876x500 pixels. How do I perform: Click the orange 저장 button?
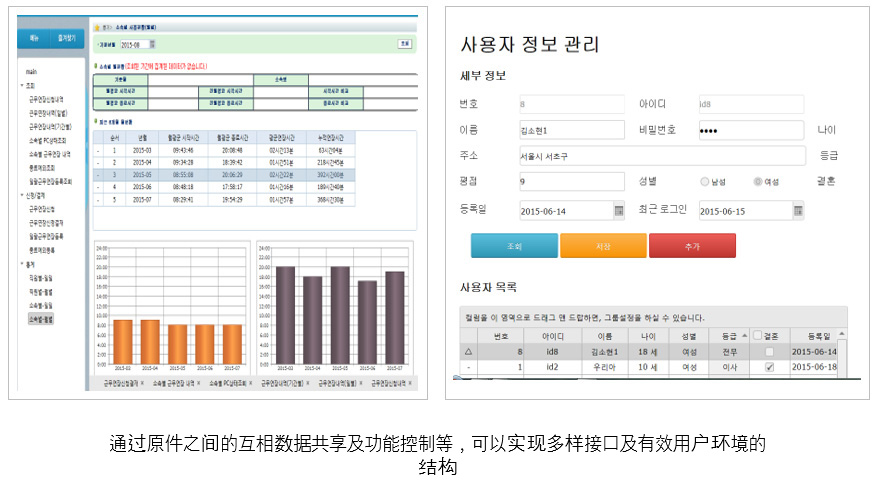603,246
